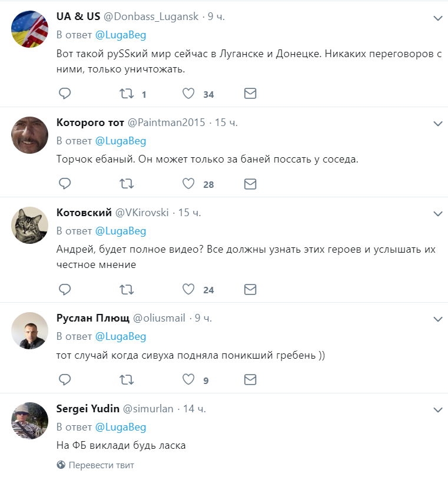Open more options chevron on UA & US tweet
The height and width of the screenshot is (480, 448).
[438, 18]
